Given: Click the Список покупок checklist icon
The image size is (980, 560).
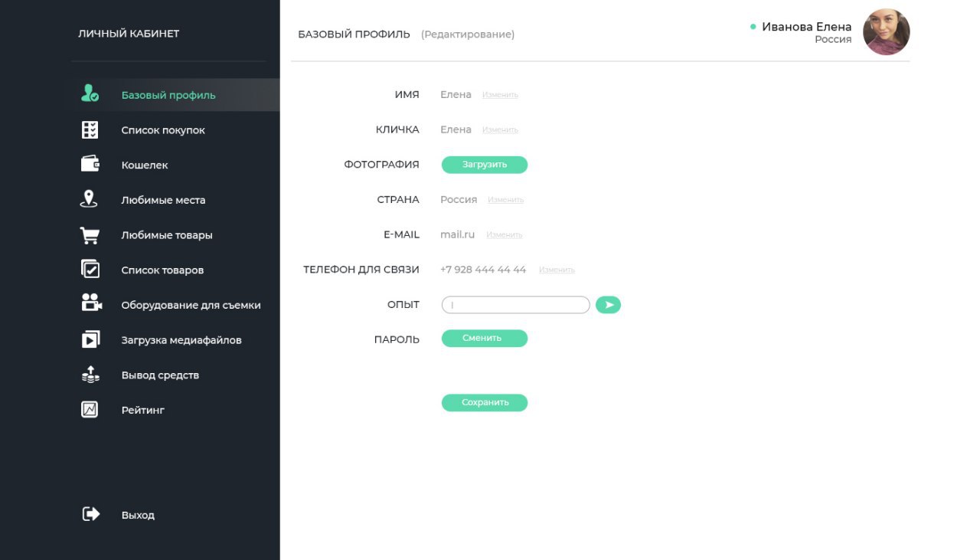Looking at the screenshot, I should 90,130.
